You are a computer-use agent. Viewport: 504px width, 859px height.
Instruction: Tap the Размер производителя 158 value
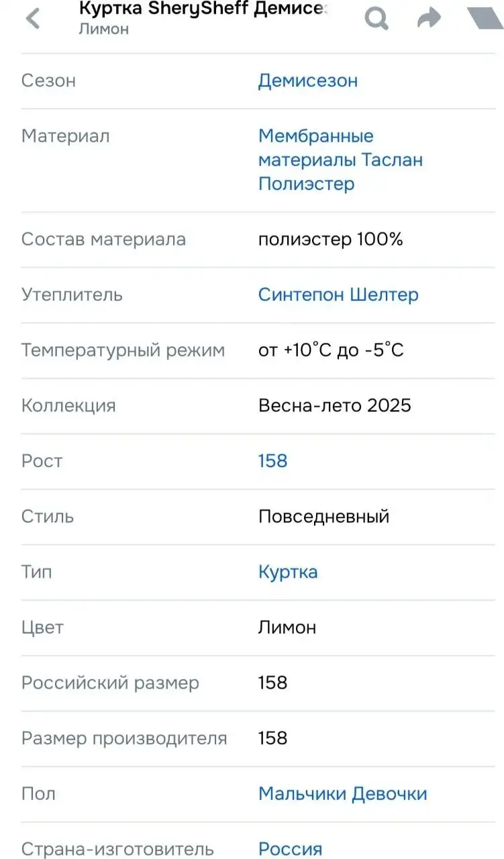tap(272, 738)
